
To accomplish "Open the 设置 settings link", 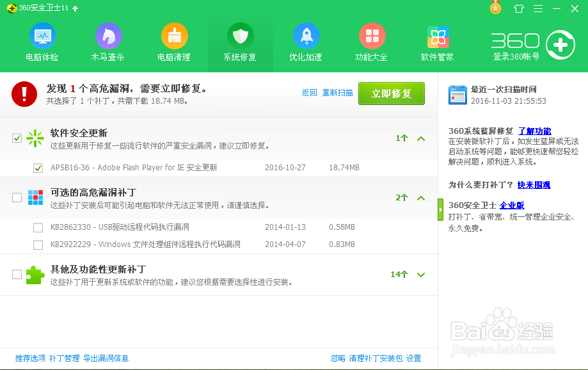I will 413,358.
